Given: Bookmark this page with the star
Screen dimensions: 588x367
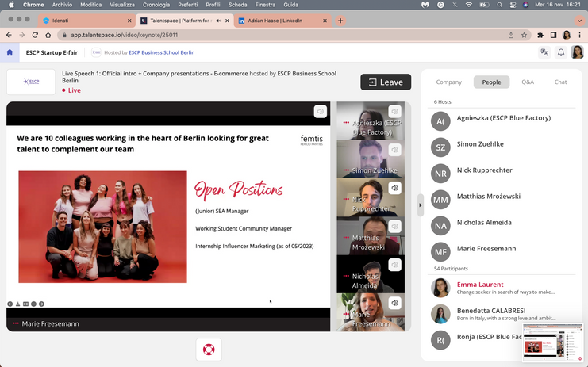Looking at the screenshot, I should coord(524,35).
